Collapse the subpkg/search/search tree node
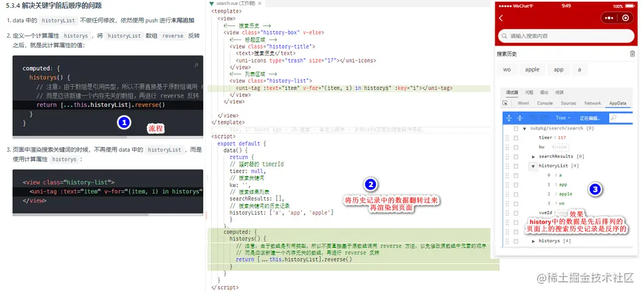 pos(525,129)
